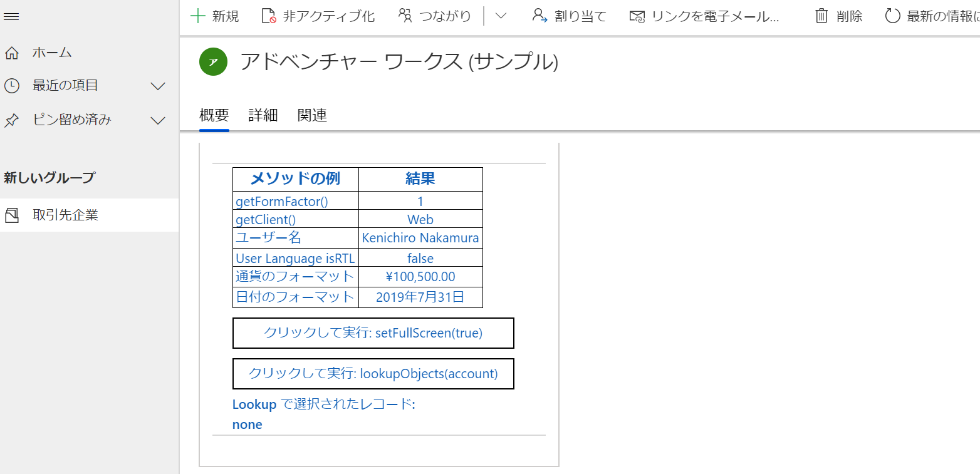Image resolution: width=980 pixels, height=474 pixels.
Task: Click the User Language isRTL cell
Action: pos(296,257)
